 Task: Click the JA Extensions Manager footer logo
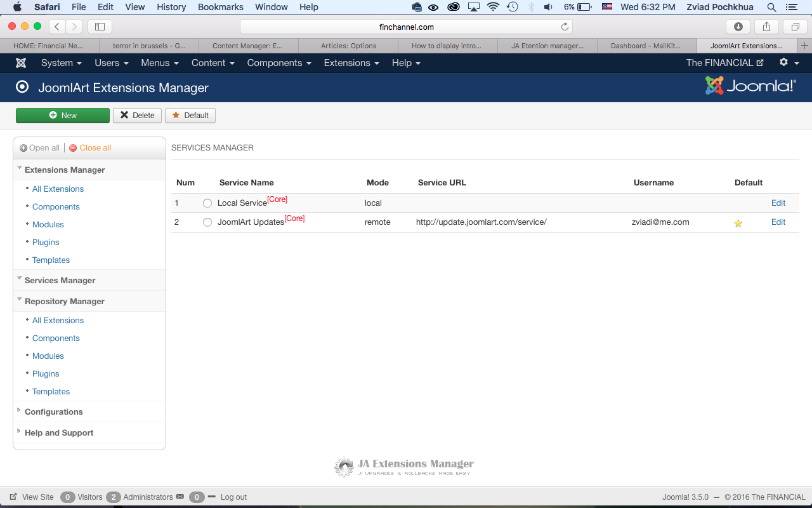pos(404,467)
